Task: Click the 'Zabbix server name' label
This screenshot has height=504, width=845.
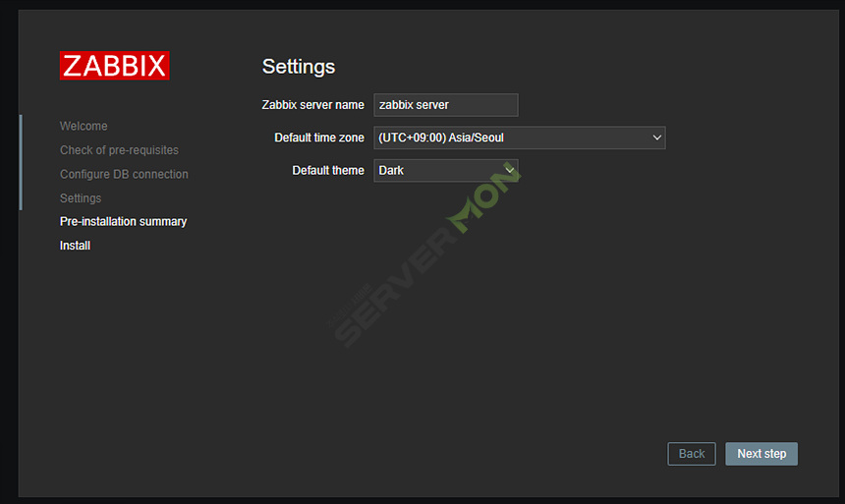Action: [x=312, y=104]
